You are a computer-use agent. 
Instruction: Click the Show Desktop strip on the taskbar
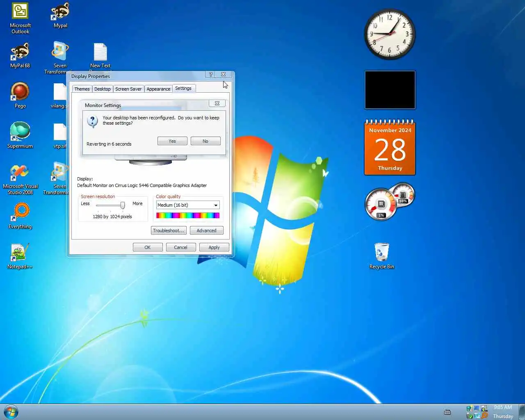[522, 412]
